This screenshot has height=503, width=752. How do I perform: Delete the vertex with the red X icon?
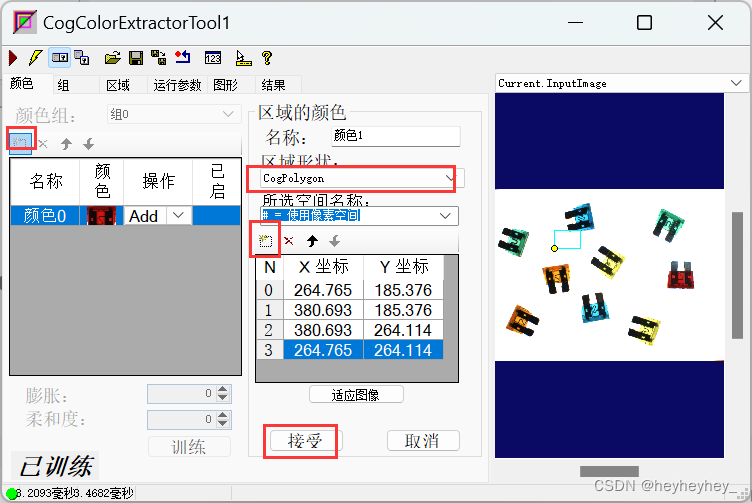(x=289, y=241)
